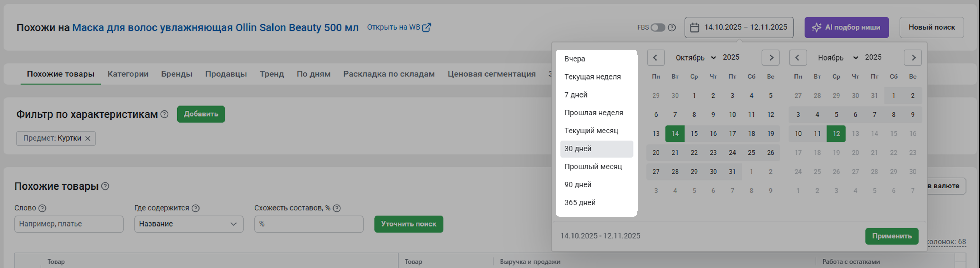Click the calendar icon in date range field
The width and height of the screenshot is (980, 268).
click(x=694, y=27)
